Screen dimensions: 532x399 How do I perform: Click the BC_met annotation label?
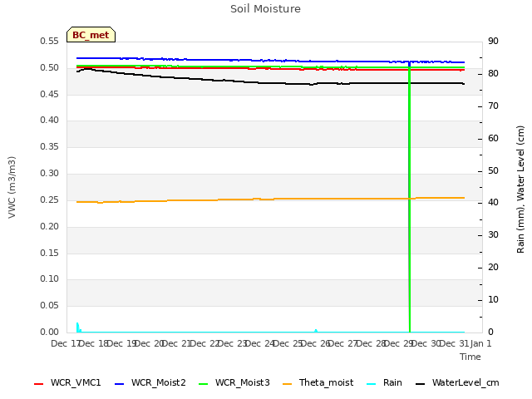click(91, 35)
